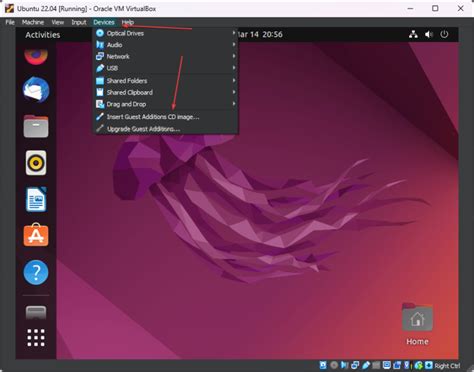
Task: Open the Help question-mark icon in dock
Action: [x=36, y=272]
